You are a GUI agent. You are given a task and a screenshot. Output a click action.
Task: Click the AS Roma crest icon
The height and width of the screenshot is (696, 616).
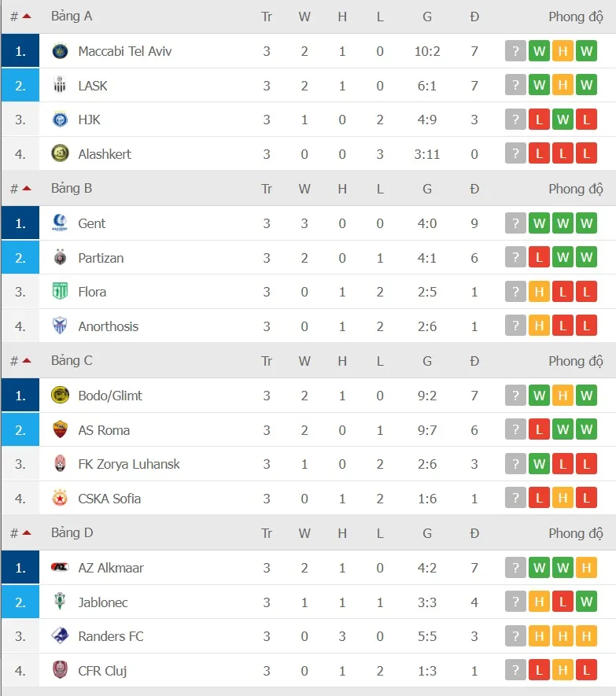[60, 430]
